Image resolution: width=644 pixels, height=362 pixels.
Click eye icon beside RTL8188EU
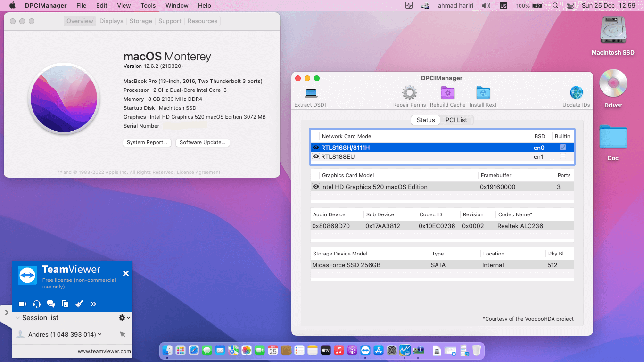[316, 156]
